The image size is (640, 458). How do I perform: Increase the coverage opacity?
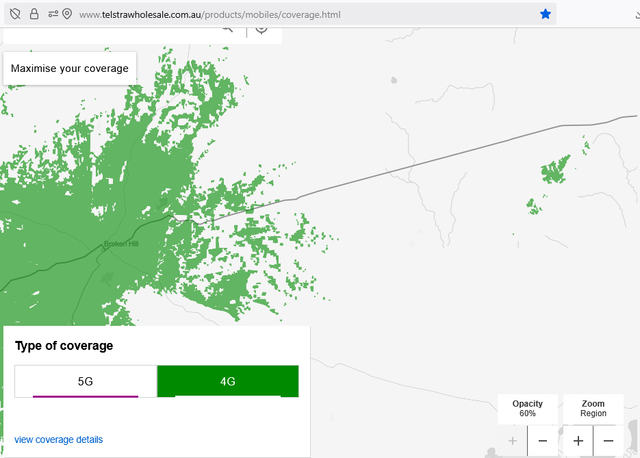click(513, 441)
